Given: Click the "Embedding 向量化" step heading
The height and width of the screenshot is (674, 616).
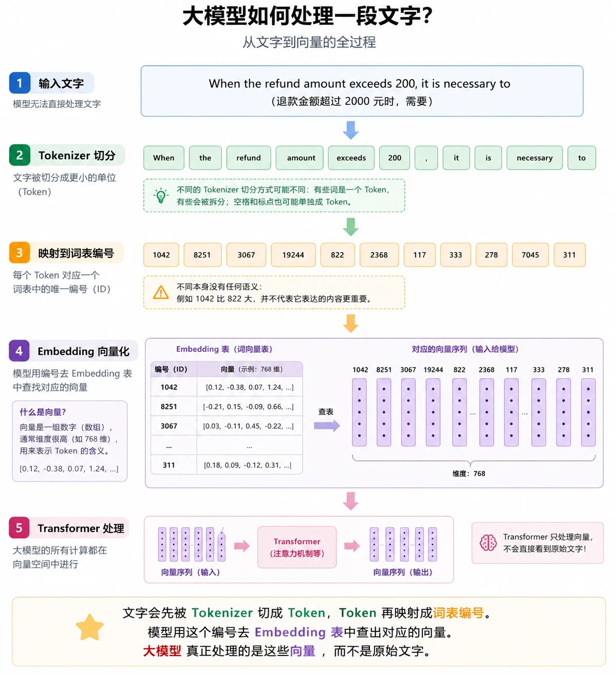Looking at the screenshot, I should [x=83, y=351].
